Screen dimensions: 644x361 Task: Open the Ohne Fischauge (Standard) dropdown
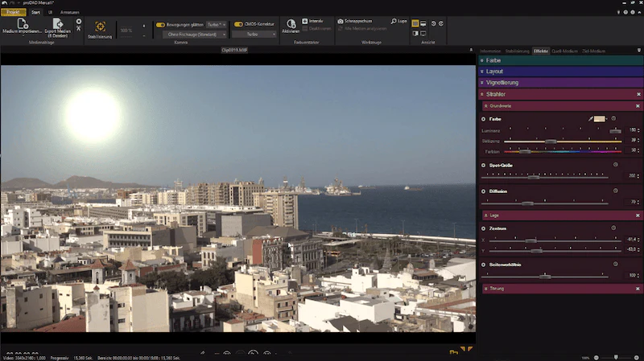[194, 35]
